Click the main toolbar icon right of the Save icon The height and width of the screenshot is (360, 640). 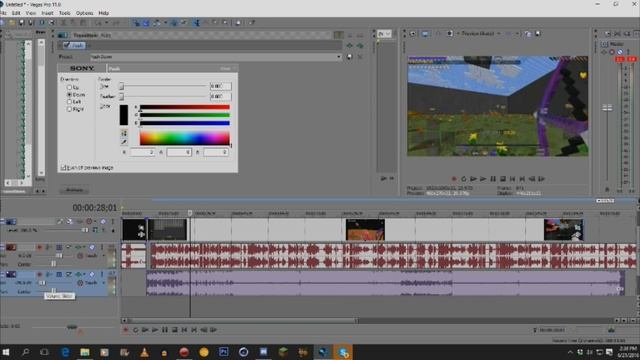click(x=31, y=23)
